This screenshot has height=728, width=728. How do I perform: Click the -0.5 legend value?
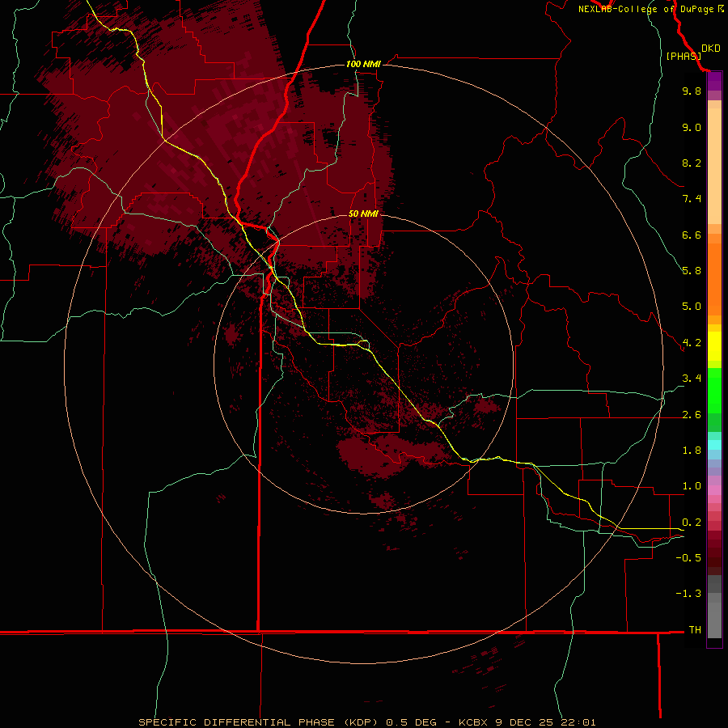(x=688, y=558)
